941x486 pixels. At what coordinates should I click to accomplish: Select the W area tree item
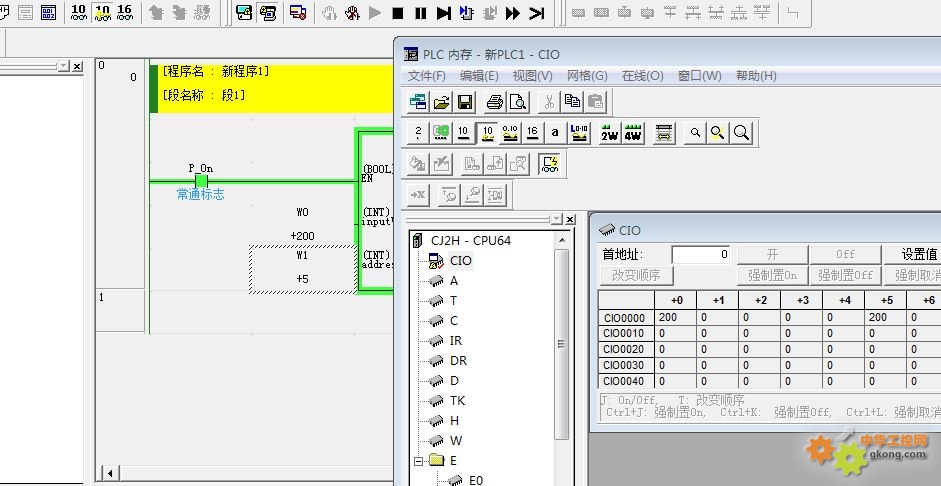455,440
